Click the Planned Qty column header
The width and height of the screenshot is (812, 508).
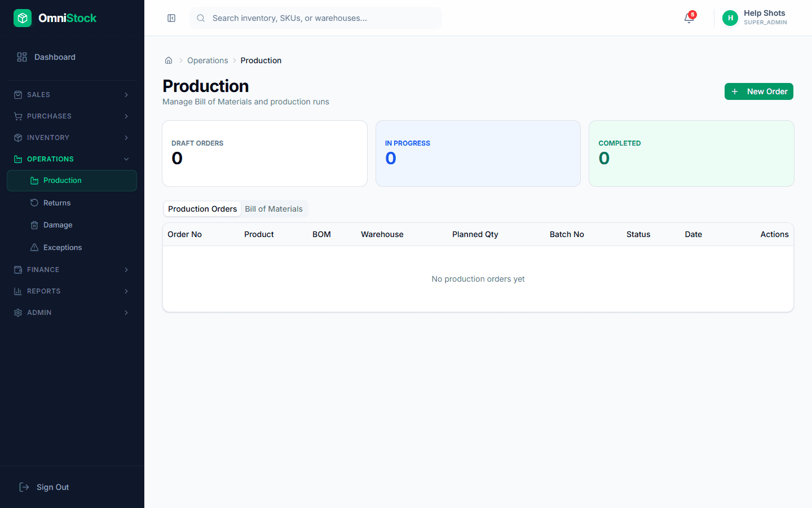(475, 234)
